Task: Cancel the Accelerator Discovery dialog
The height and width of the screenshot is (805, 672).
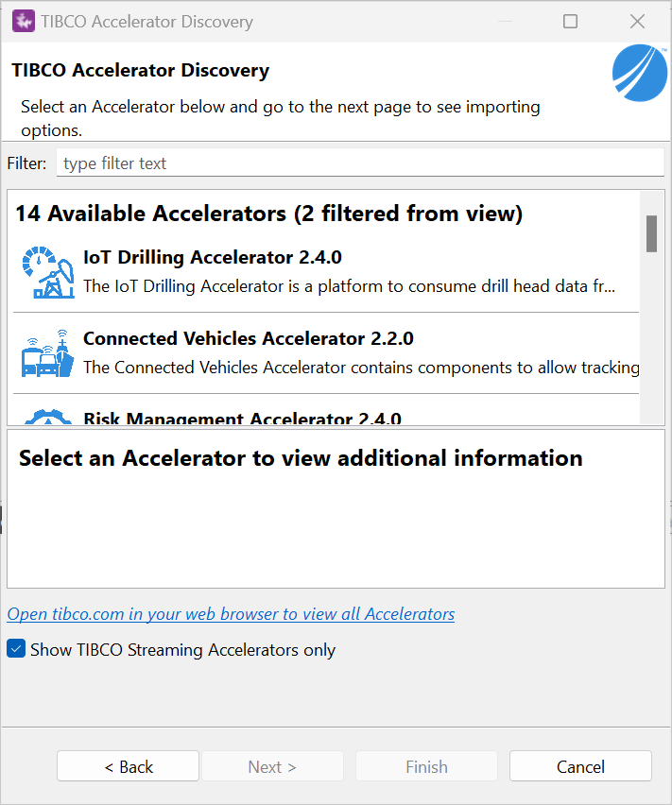Action: tap(580, 766)
